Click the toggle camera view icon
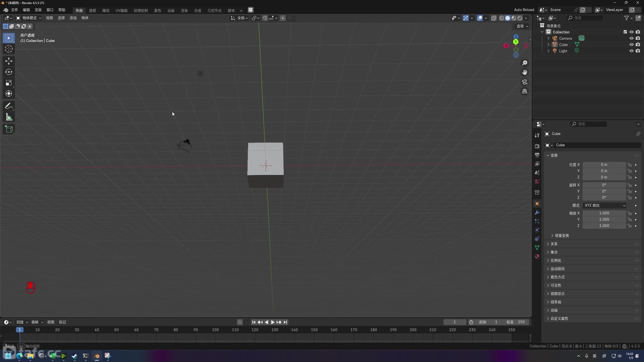The image size is (644, 362). tap(525, 82)
